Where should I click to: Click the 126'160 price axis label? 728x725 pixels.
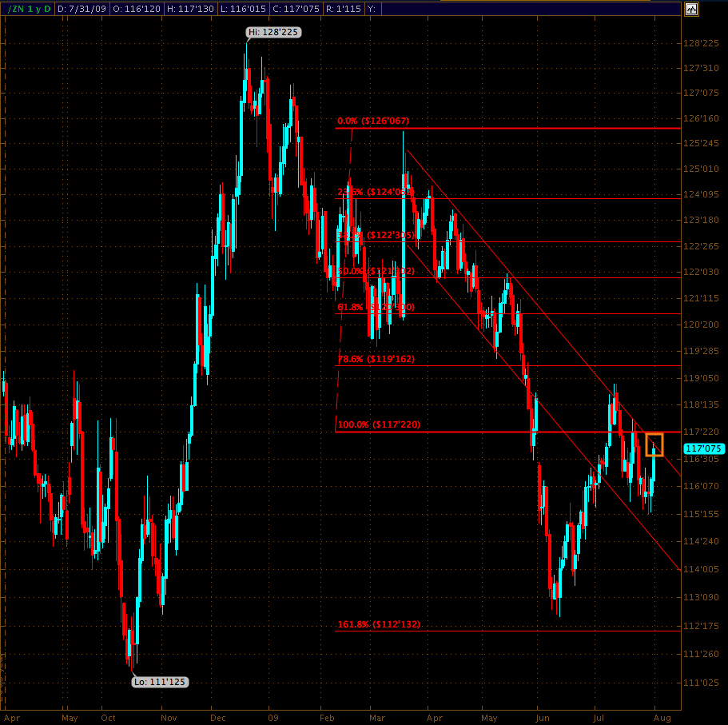click(701, 118)
